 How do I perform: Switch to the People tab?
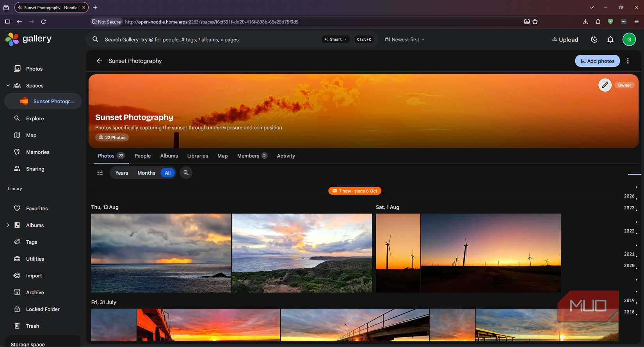(x=142, y=156)
